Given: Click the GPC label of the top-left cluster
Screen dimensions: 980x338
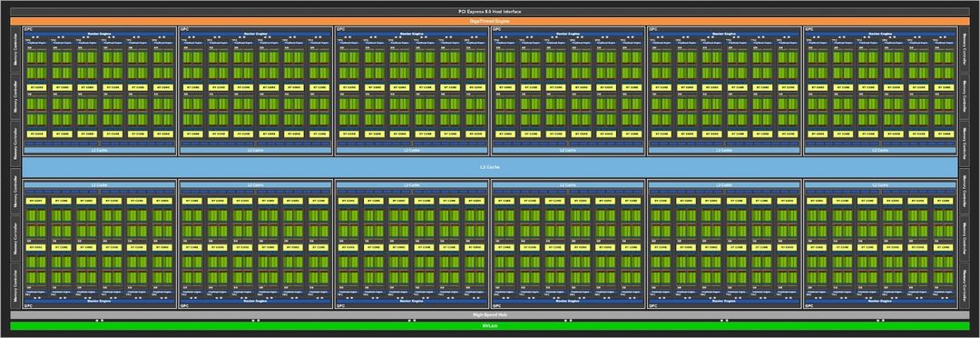Looking at the screenshot, I should pos(27,29).
